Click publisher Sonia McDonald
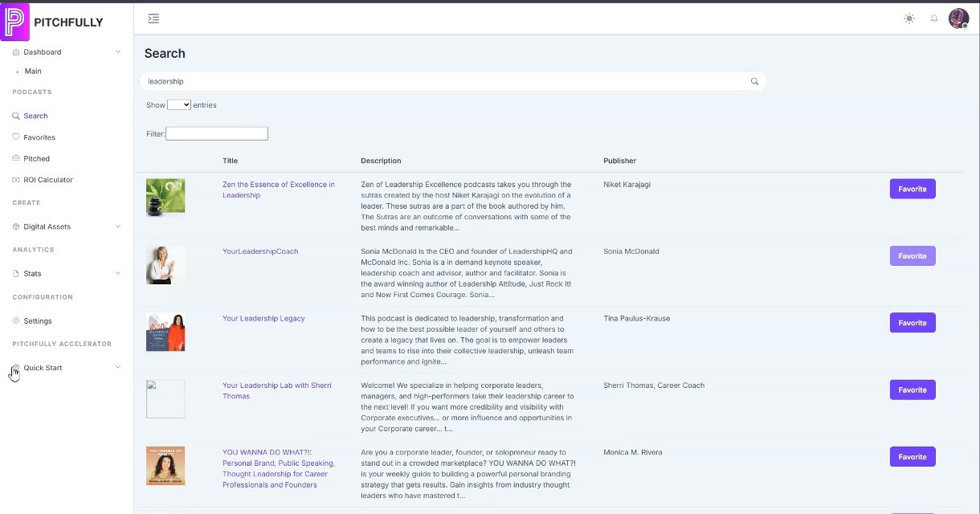The image size is (980, 514). click(631, 251)
